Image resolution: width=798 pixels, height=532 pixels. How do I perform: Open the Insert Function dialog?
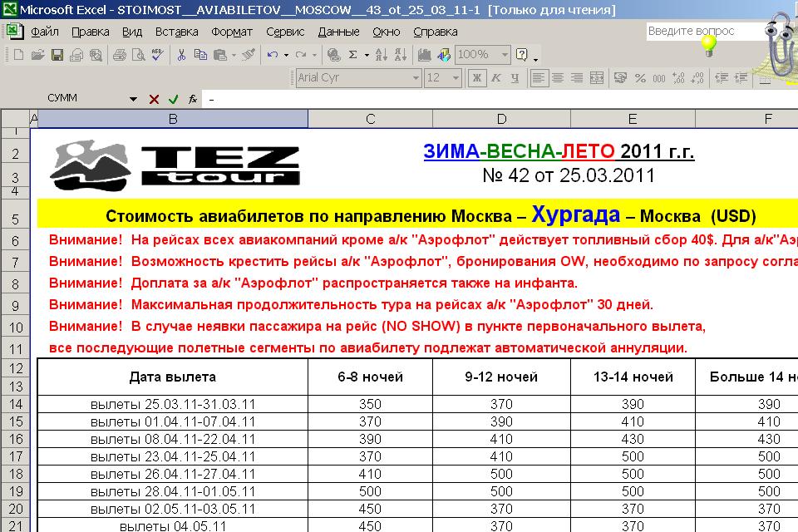pos(192,99)
